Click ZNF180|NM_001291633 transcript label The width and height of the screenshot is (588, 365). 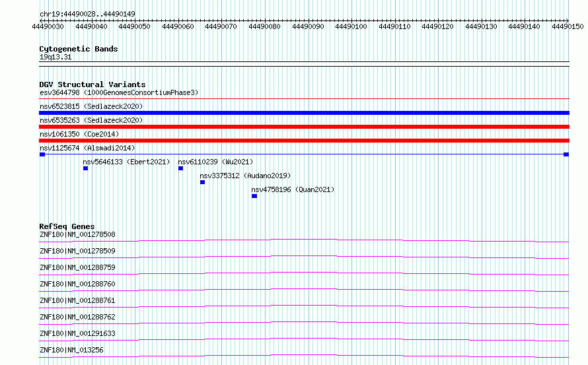coord(77,333)
